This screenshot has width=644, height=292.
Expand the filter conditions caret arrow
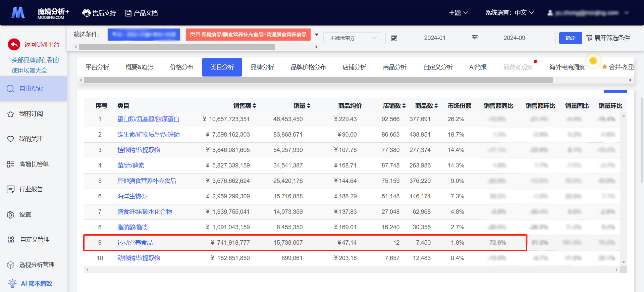[316, 35]
